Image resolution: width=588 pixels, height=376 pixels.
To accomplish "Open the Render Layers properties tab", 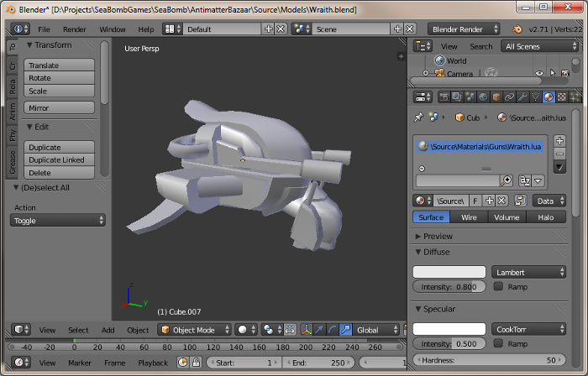I will pos(457,97).
